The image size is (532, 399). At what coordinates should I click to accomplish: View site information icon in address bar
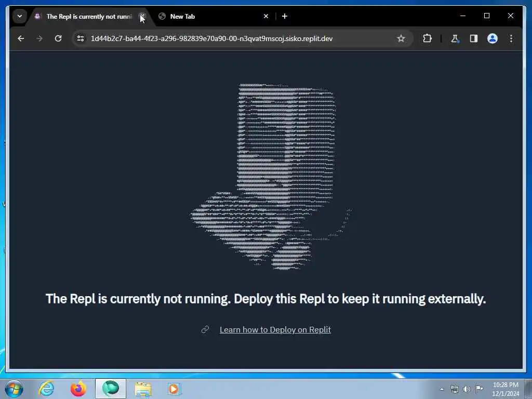[81, 38]
